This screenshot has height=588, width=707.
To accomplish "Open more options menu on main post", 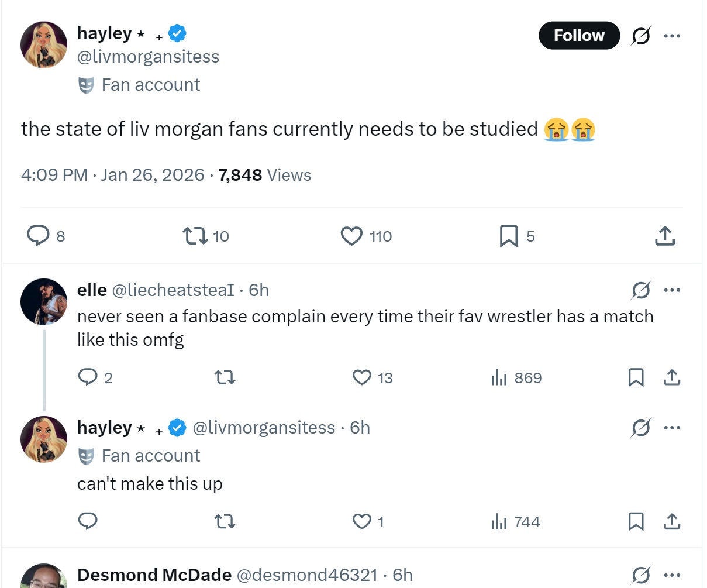I will (x=672, y=36).
